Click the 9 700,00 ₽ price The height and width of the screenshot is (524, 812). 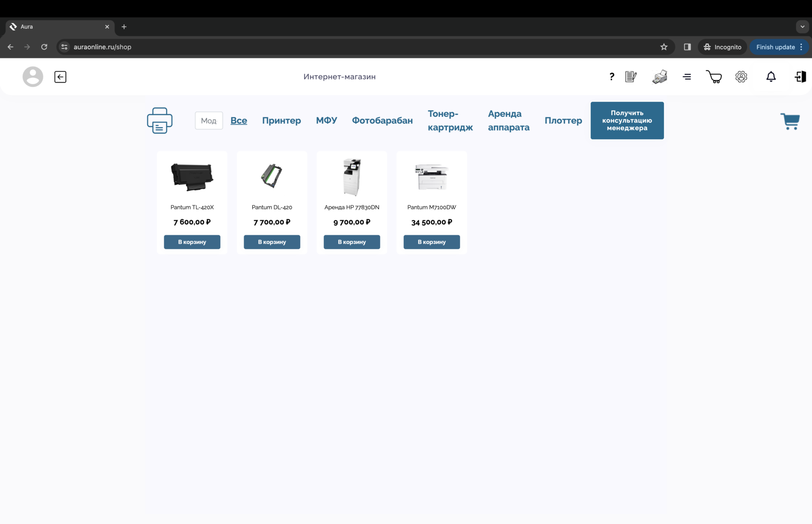(352, 222)
